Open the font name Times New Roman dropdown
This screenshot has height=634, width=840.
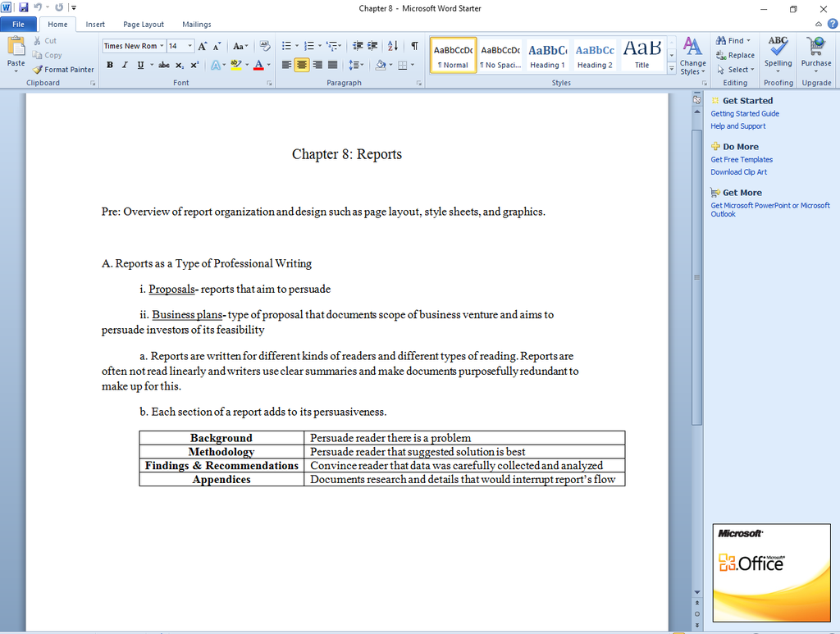click(162, 46)
